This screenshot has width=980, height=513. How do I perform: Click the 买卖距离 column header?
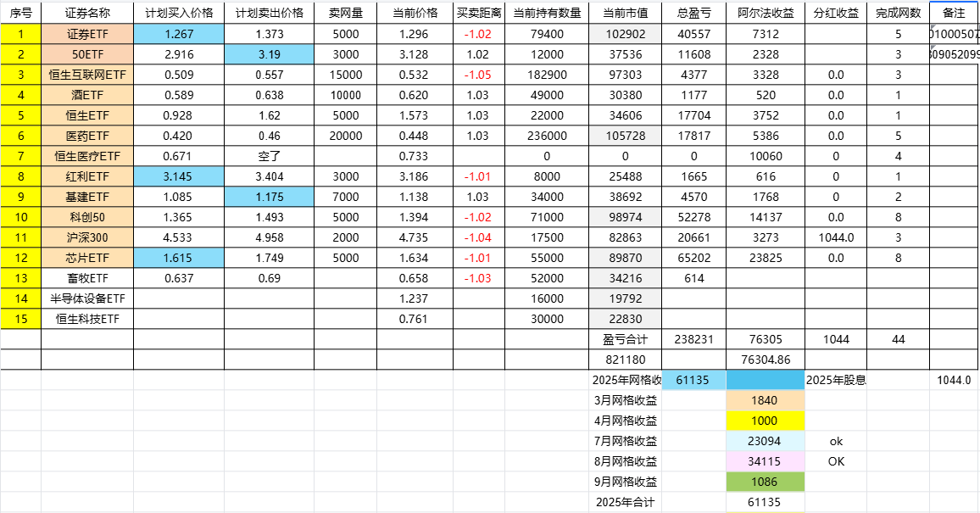pos(479,13)
